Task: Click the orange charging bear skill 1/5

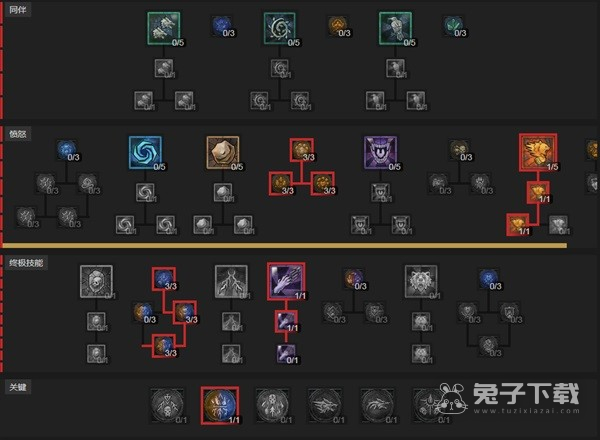Action: [x=538, y=152]
